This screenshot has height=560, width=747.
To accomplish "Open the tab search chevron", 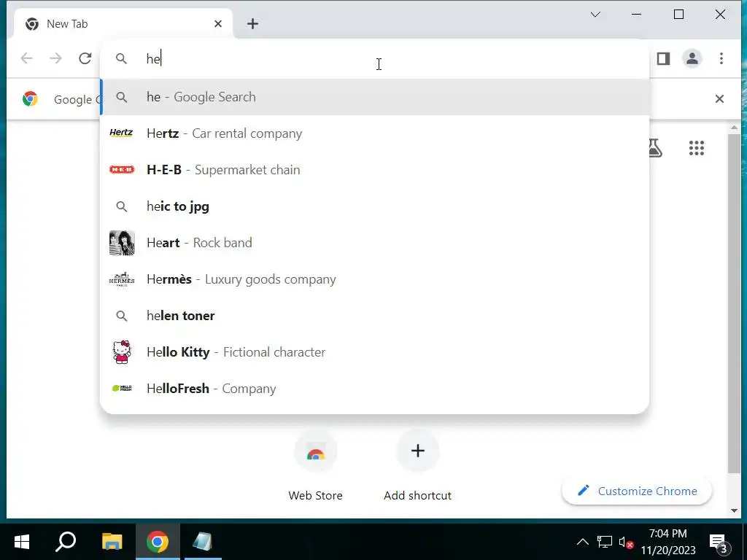I will pos(595,15).
